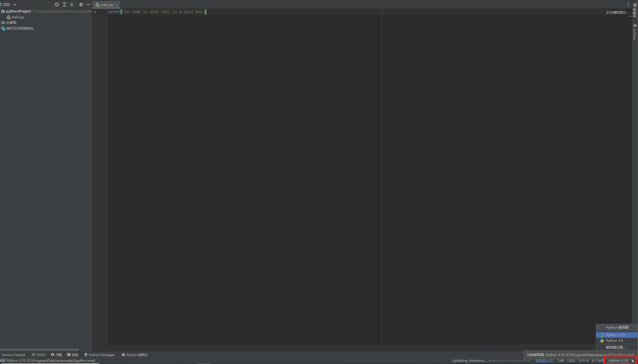Click Updating skeletons progress bar
The image size is (638, 364).
[x=510, y=361]
